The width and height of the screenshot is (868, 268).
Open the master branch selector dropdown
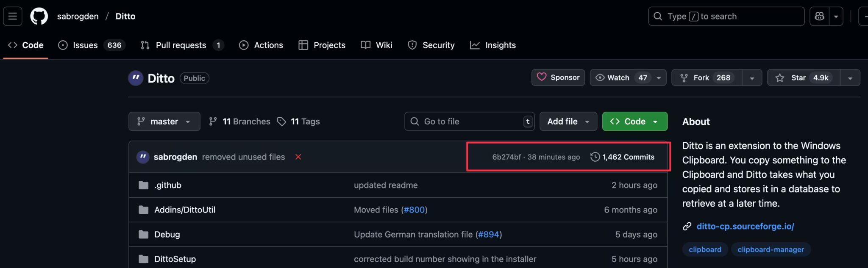tap(164, 121)
